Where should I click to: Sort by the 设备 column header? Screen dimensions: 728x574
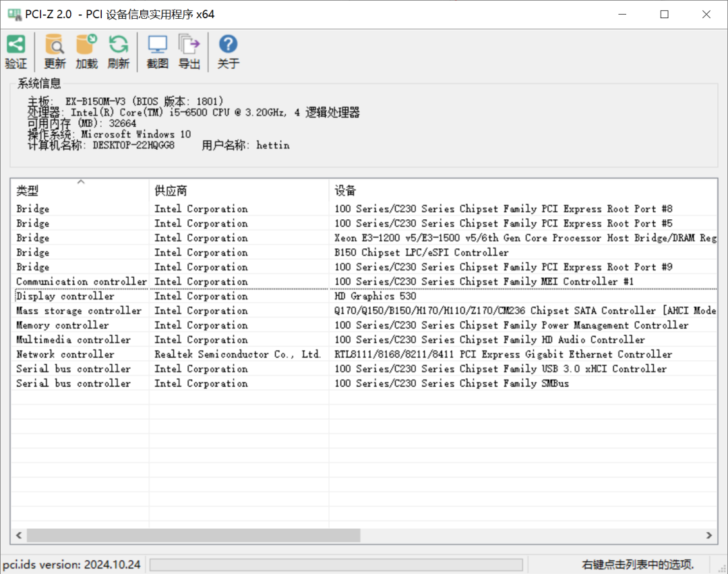tap(523, 190)
